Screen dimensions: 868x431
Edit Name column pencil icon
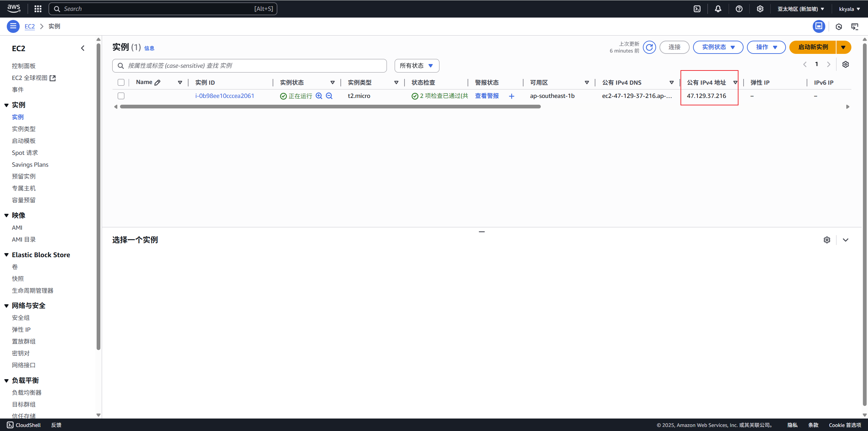pyautogui.click(x=157, y=82)
